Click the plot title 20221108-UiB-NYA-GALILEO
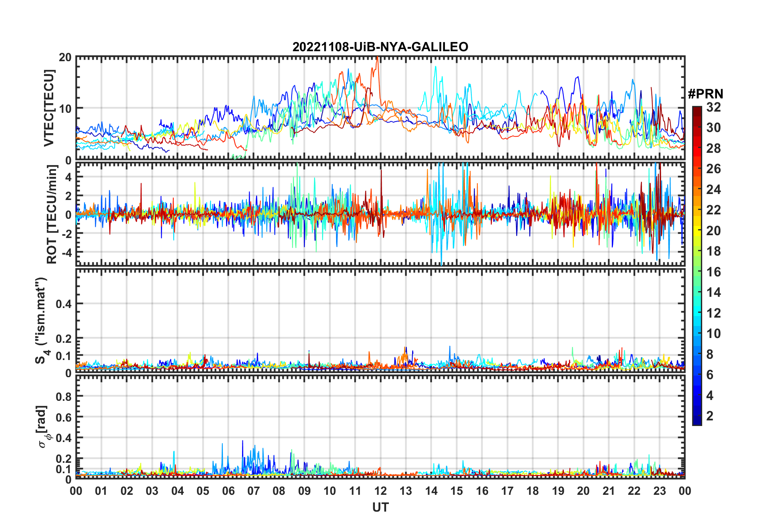This screenshot has height=532, width=761. click(x=380, y=47)
